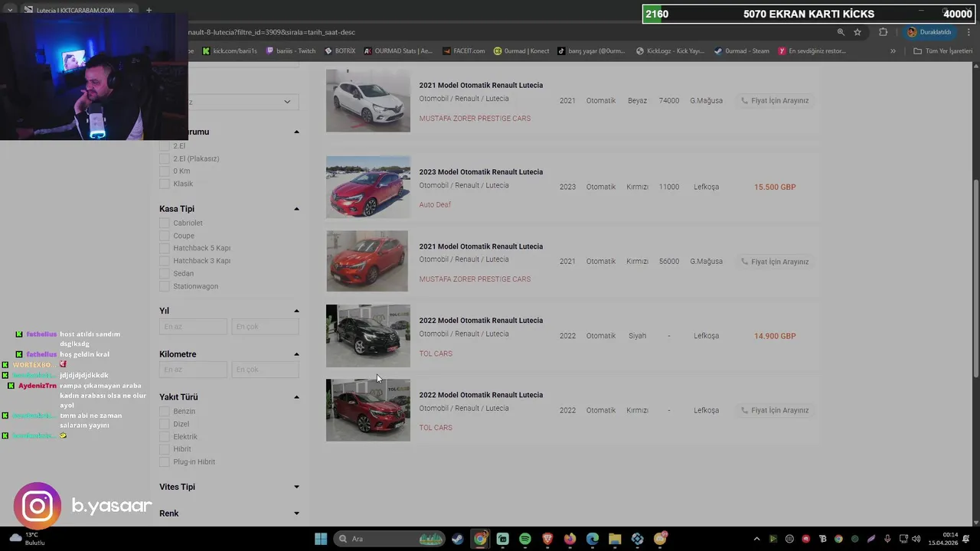980x551 pixels.
Task: Enable the Benzin fuel checkbox
Action: point(164,411)
